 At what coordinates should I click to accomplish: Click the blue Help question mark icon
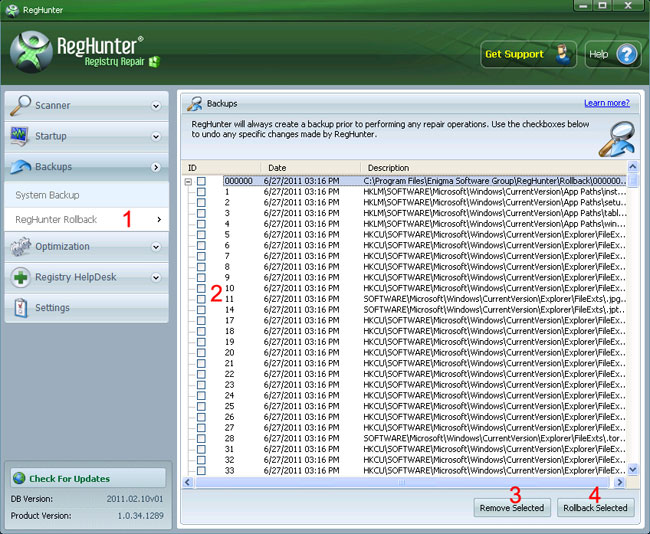click(626, 54)
